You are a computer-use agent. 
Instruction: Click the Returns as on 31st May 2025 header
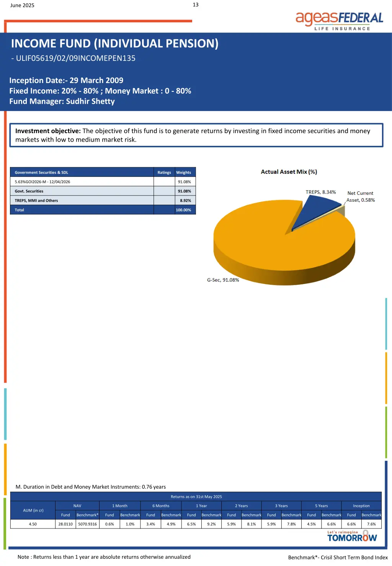click(x=196, y=497)
